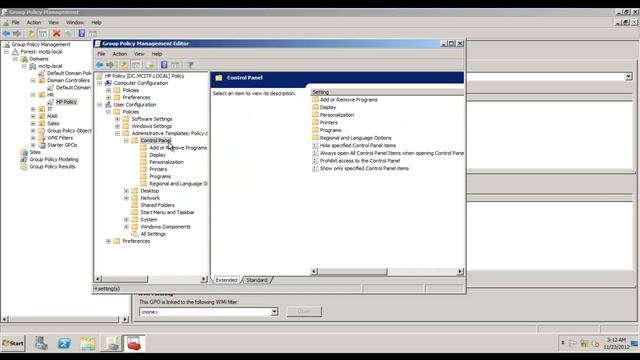Click horizontal scrollbar under settings list
Image resolution: width=640 pixels, height=360 pixels.
387,271
